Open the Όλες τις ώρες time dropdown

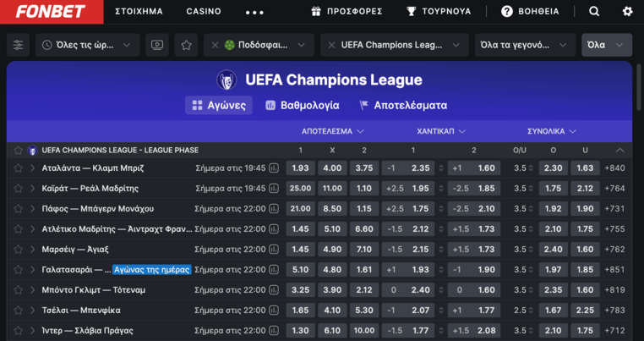click(87, 45)
